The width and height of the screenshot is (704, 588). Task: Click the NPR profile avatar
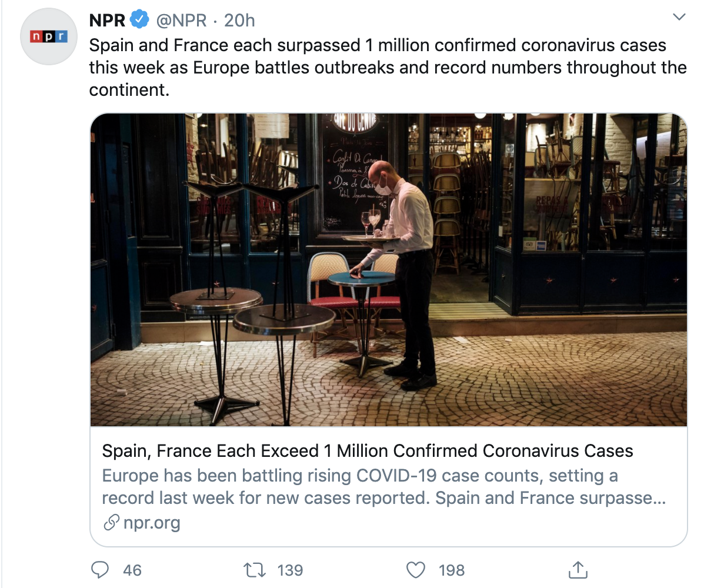pos(49,36)
